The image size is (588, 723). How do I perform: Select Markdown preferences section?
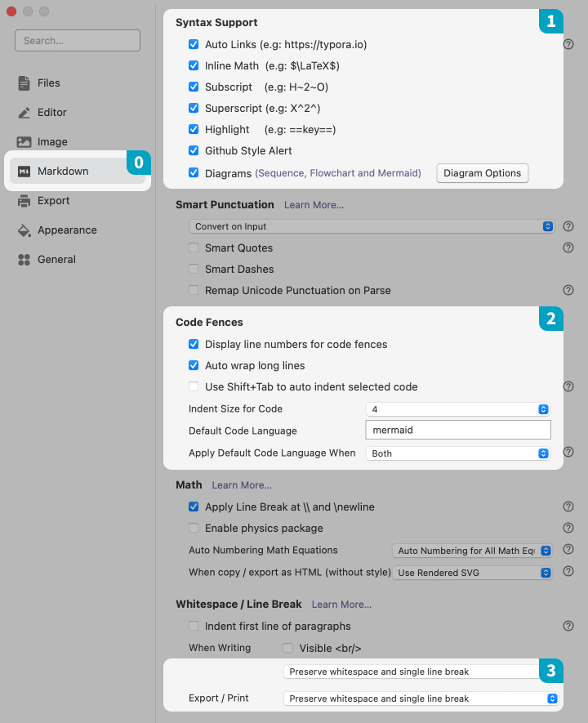pyautogui.click(x=78, y=171)
